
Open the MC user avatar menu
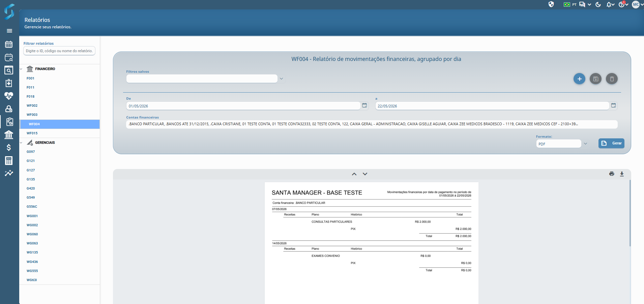(x=636, y=4)
